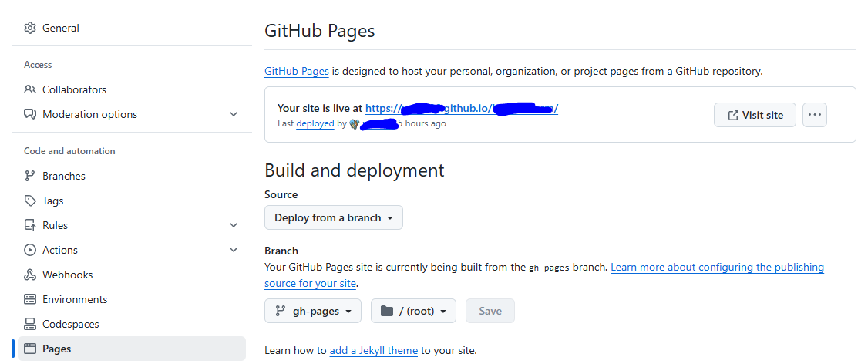Open Webhooks settings
This screenshot has width=868, height=364.
pyautogui.click(x=132, y=275)
